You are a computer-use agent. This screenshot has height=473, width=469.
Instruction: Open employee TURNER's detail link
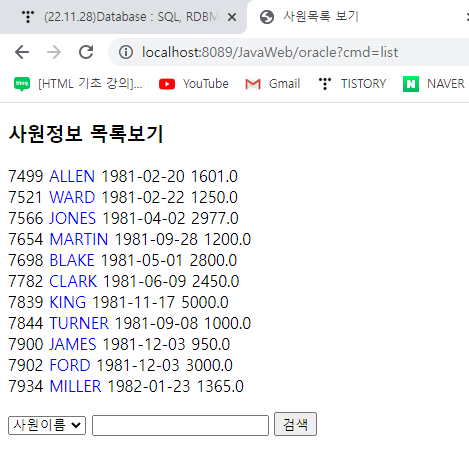coord(79,323)
